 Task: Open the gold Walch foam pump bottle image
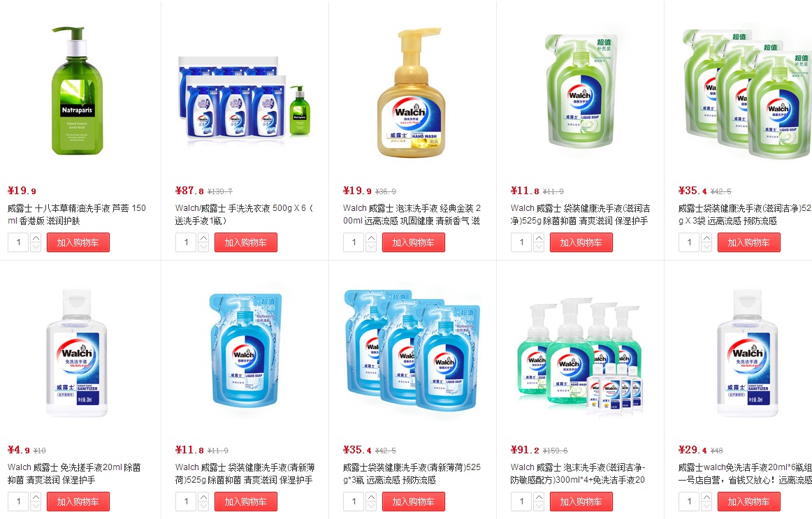pos(412,93)
